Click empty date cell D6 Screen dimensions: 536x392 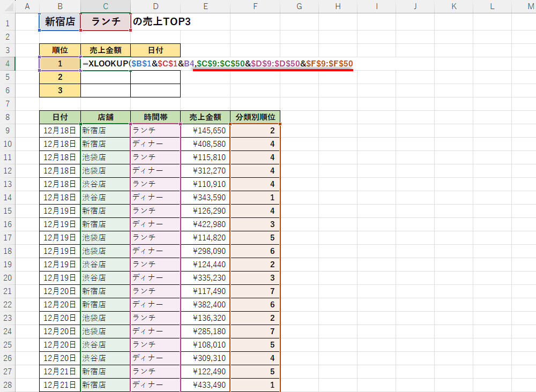pos(155,90)
